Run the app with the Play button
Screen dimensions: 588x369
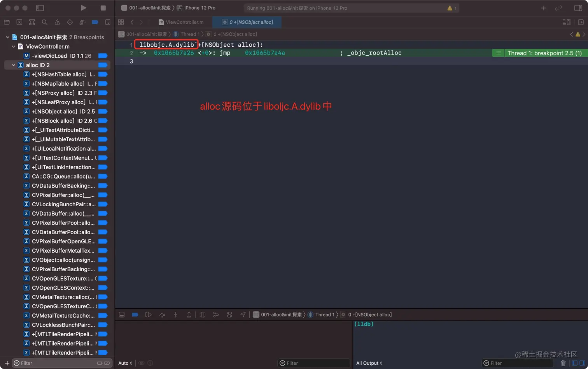(x=83, y=8)
